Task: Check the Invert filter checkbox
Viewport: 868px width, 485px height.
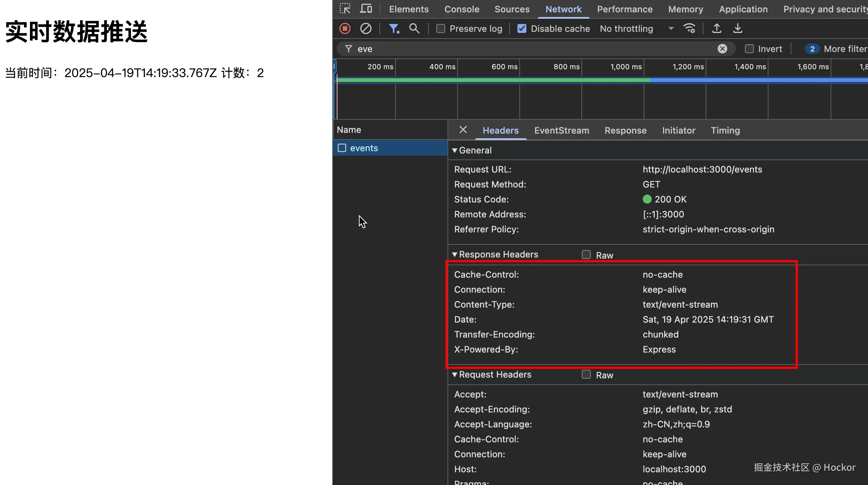Action: [749, 49]
